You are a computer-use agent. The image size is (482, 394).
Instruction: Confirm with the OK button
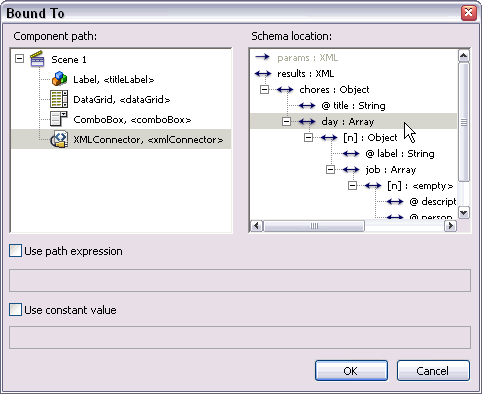351,370
